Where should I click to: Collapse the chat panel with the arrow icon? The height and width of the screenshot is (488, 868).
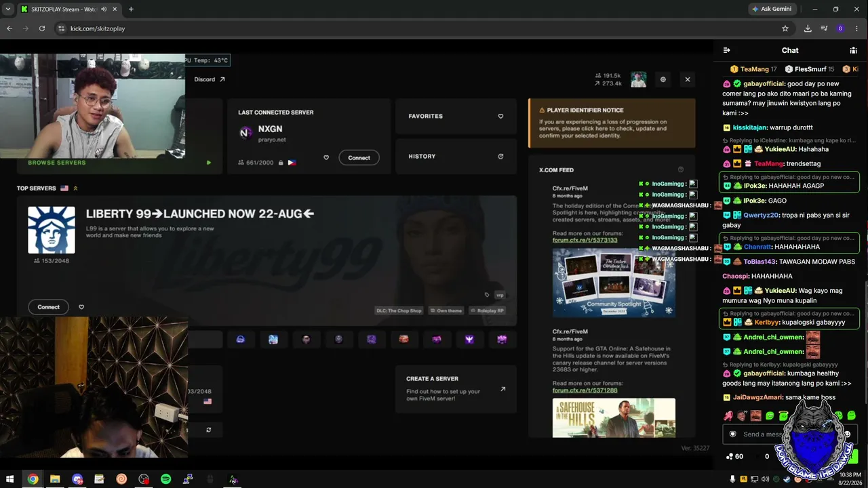pos(727,50)
